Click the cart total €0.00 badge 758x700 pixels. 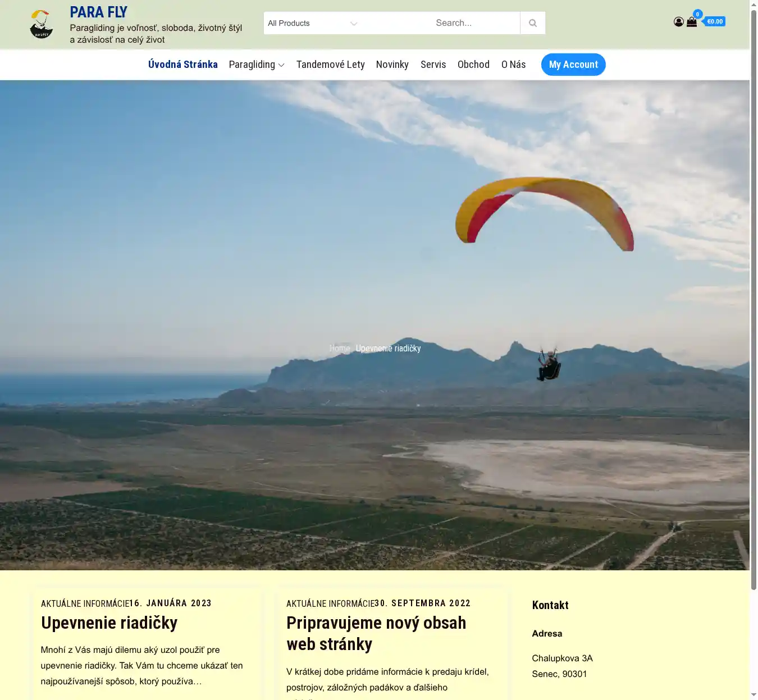pos(715,22)
